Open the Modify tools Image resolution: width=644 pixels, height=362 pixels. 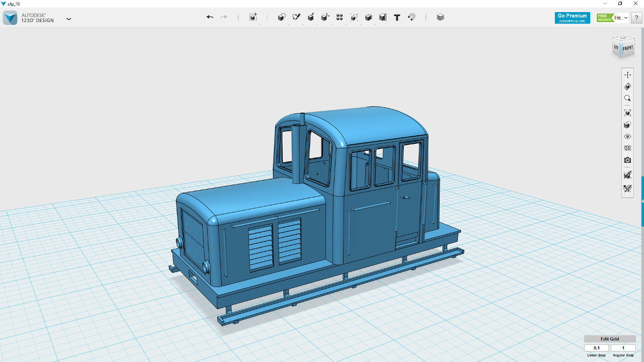tap(326, 17)
